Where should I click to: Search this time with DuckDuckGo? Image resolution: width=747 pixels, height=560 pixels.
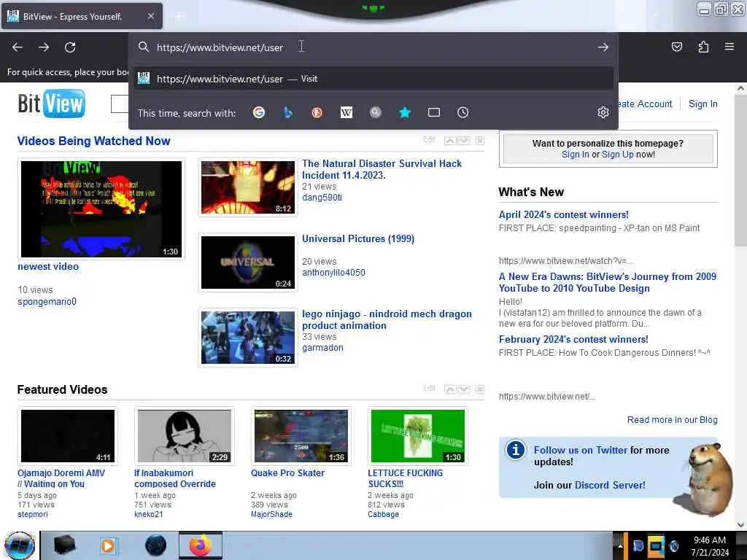pyautogui.click(x=317, y=113)
